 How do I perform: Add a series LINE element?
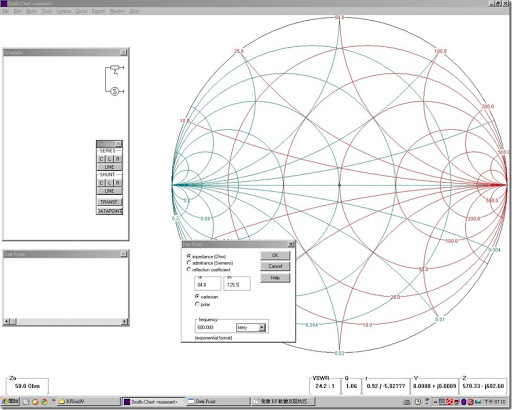click(109, 167)
